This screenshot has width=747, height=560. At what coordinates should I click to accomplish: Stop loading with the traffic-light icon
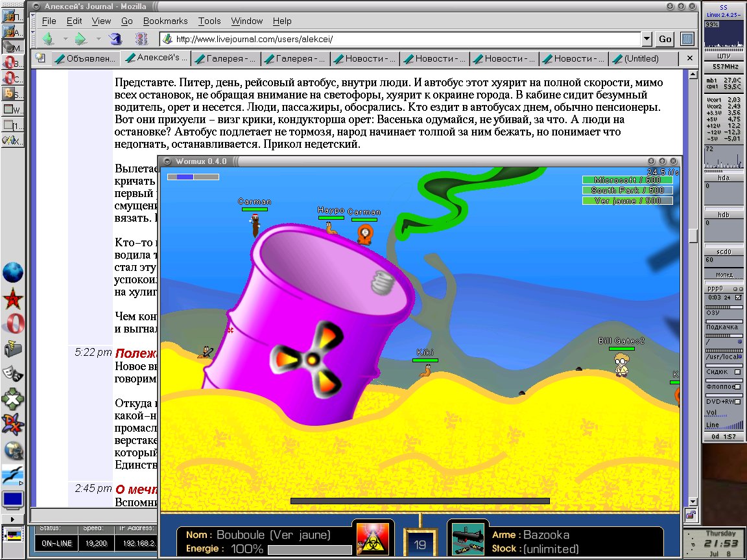coord(141,39)
